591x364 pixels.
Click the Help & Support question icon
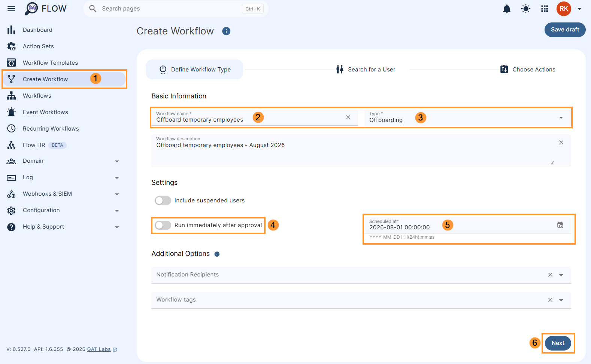(x=11, y=227)
